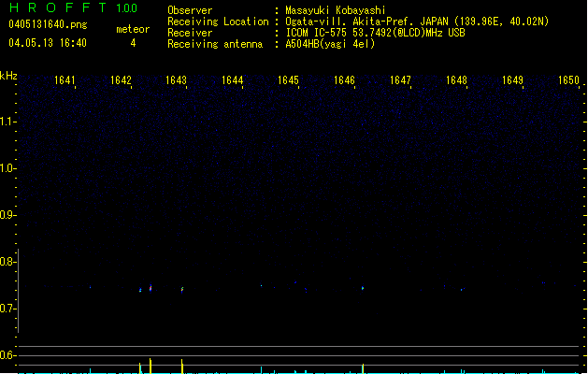Click the 1647 time axis label
The width and height of the screenshot is (588, 374).
point(400,80)
